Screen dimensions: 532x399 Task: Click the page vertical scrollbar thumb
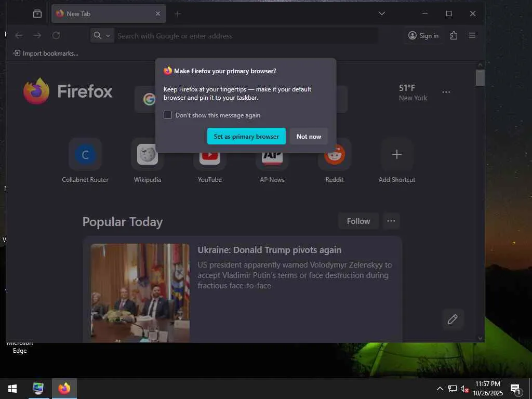point(480,78)
